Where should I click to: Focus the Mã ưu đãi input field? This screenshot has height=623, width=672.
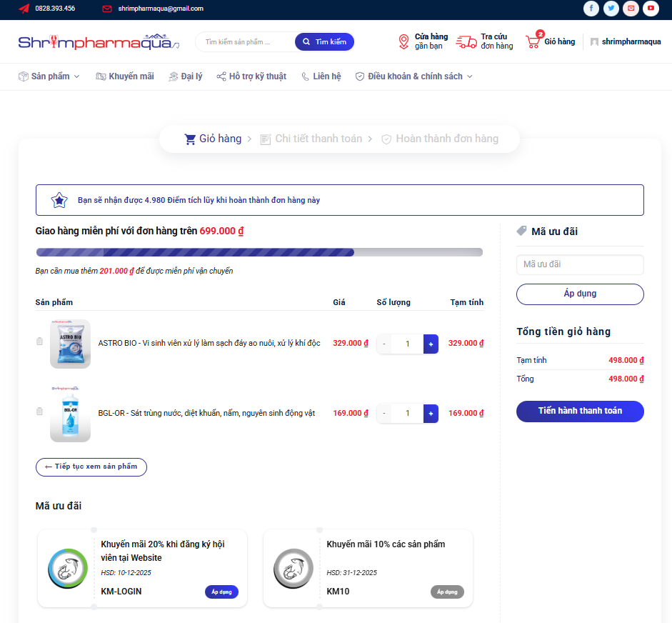(580, 264)
